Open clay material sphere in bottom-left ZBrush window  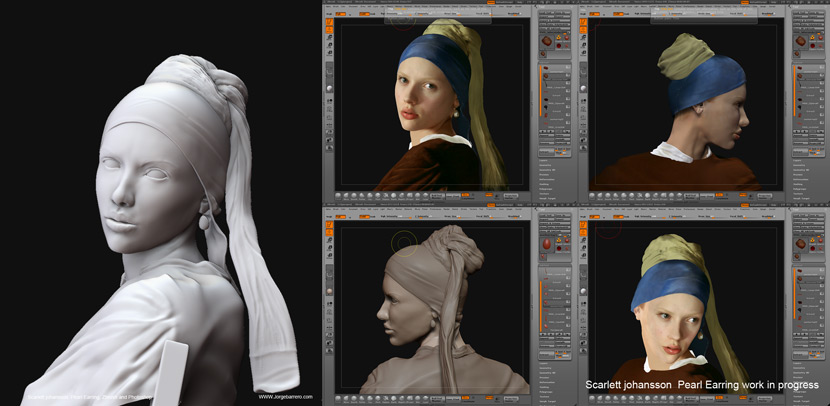pyautogui.click(x=329, y=291)
